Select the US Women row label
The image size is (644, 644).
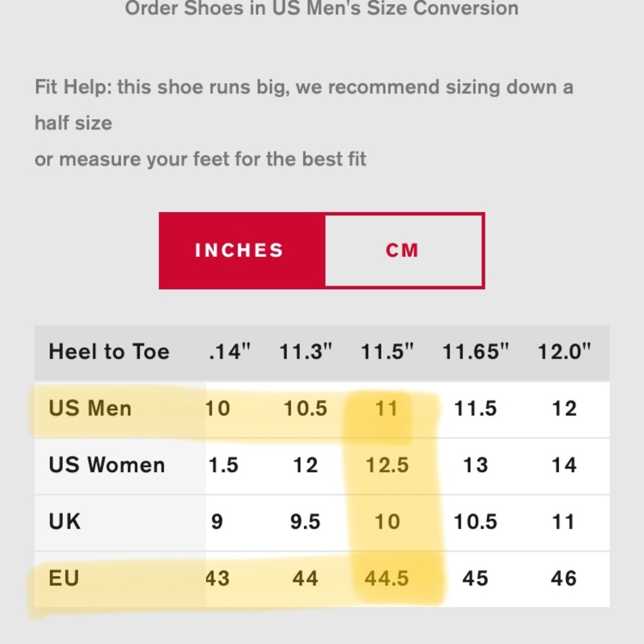(x=107, y=466)
